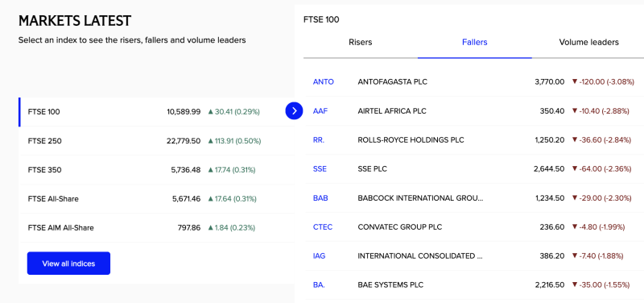
Task: Click BAE Systems change -35.00 (-1.55%)
Action: click(x=601, y=285)
